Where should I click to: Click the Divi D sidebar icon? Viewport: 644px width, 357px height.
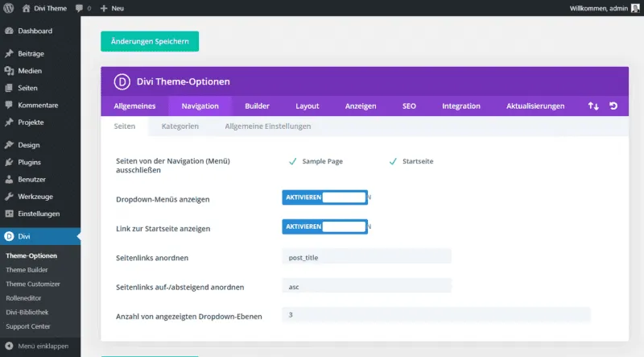9,236
